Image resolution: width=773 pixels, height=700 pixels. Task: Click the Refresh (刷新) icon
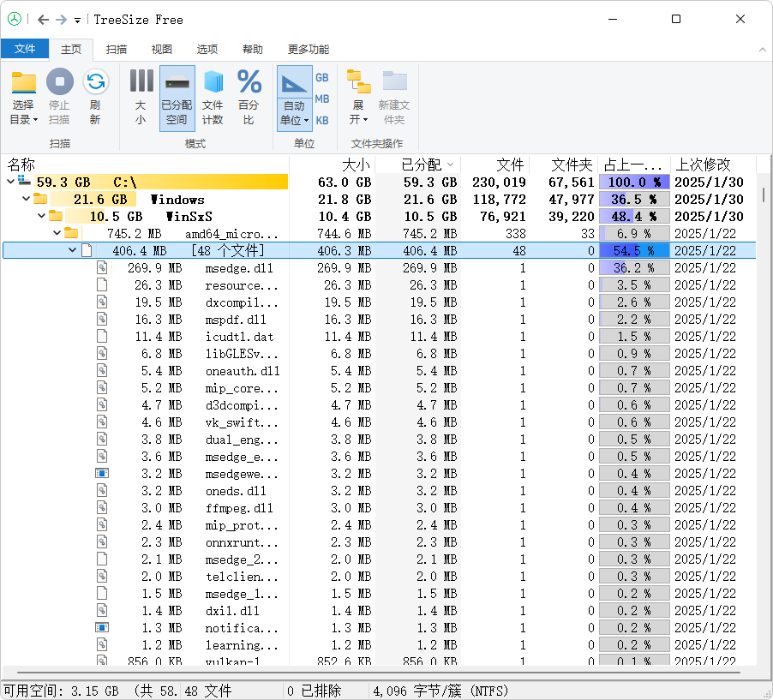(x=95, y=81)
